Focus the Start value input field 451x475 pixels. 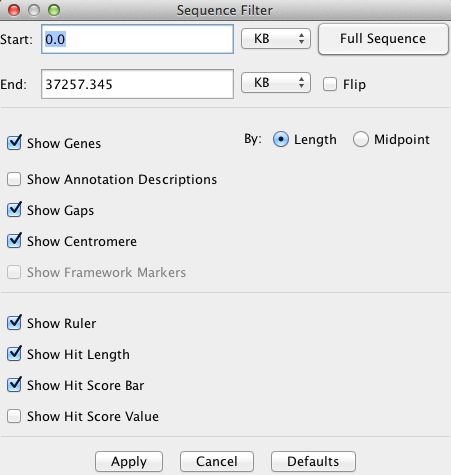point(137,39)
